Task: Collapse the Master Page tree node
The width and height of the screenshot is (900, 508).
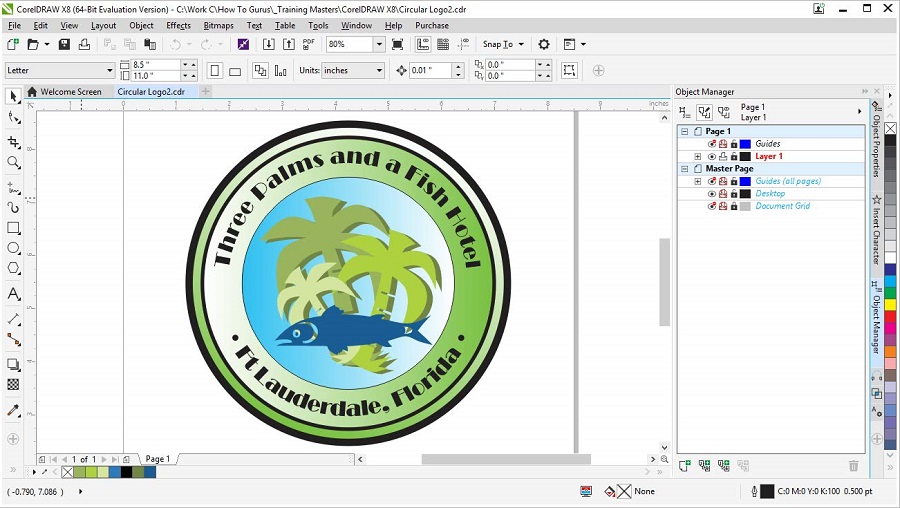Action: [684, 169]
